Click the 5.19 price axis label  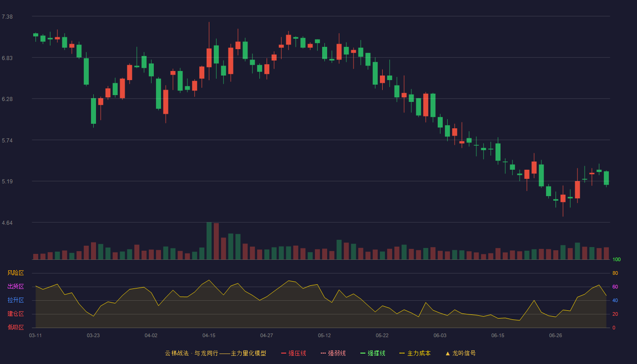(x=7, y=182)
